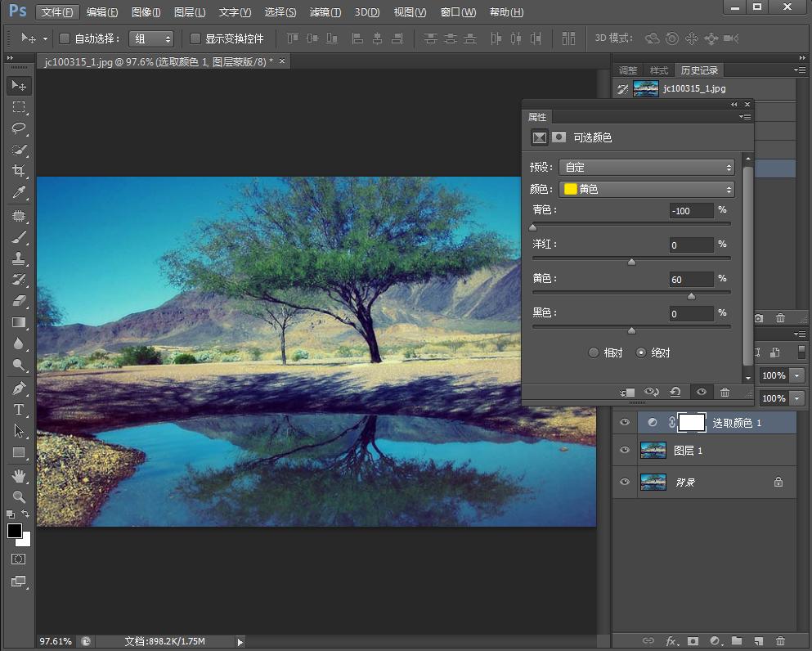This screenshot has height=651, width=812.
Task: Open the Properties panel flyout menu
Action: (745, 116)
